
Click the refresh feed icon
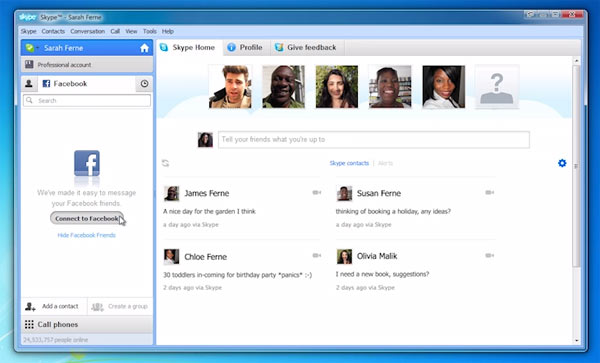click(165, 163)
